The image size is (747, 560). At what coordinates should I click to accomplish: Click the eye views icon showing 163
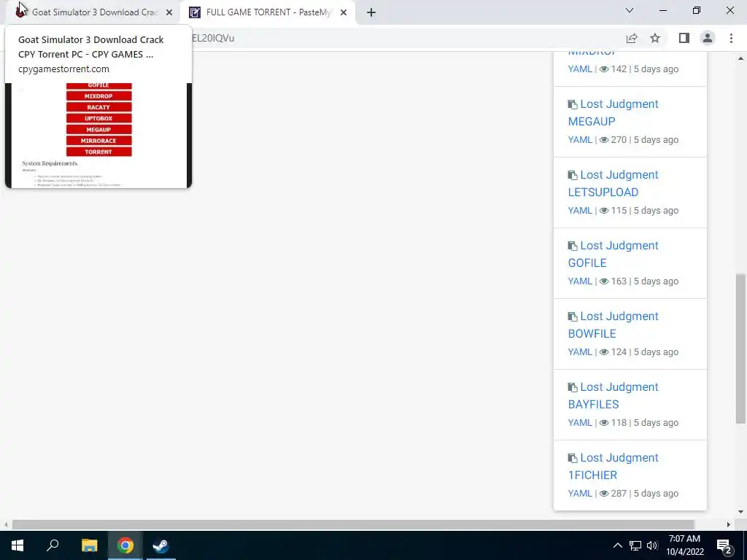pos(604,281)
